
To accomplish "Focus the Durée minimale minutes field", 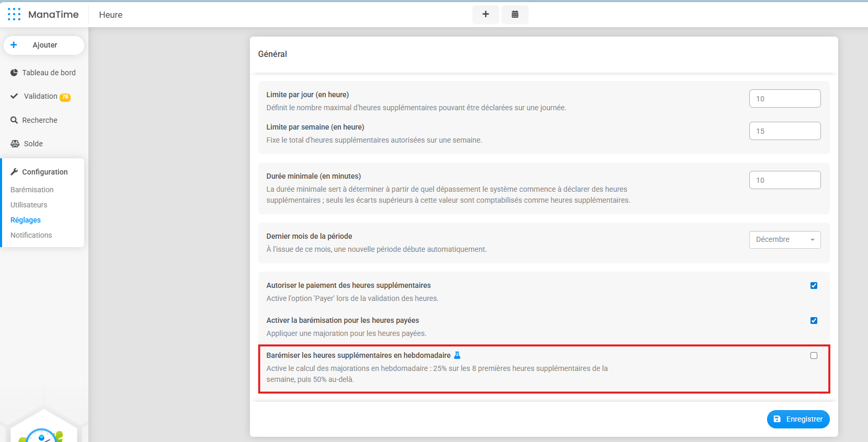I will point(784,180).
